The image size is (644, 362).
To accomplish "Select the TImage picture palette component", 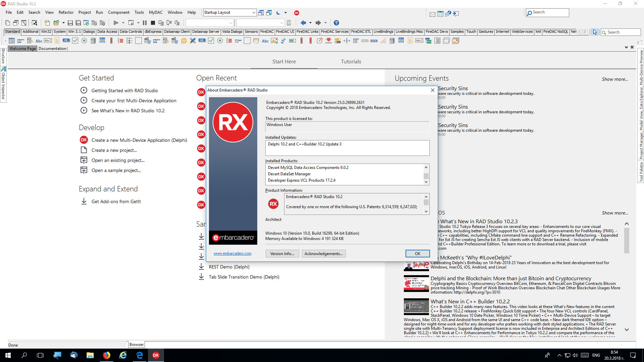I will coord(274,41).
